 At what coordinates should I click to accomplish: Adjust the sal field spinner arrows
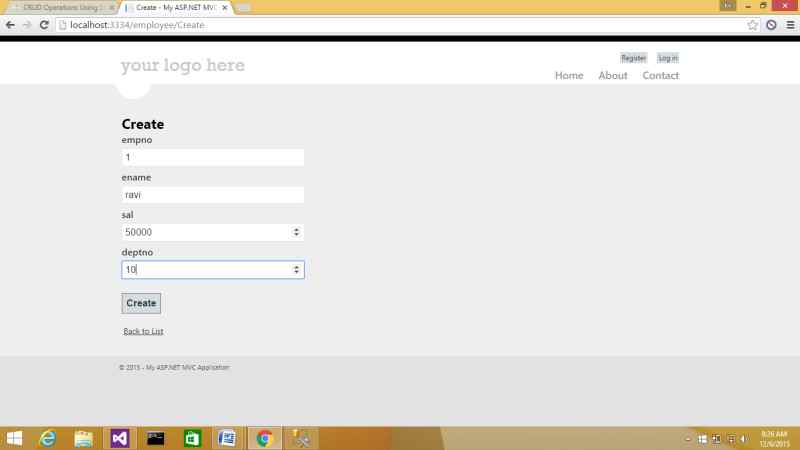click(296, 232)
